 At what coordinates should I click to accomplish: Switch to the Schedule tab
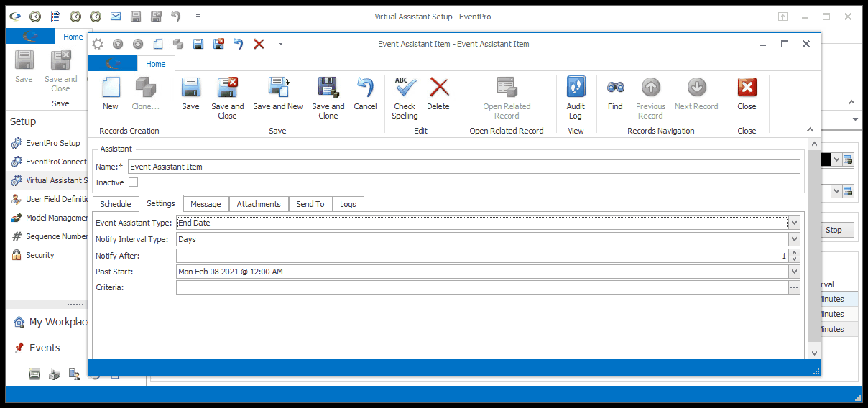115,204
